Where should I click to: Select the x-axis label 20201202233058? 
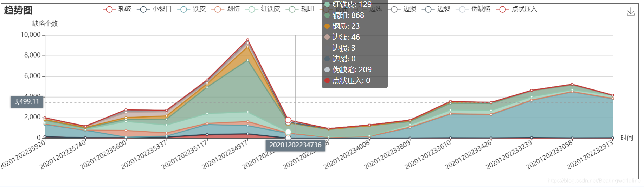tap(550, 155)
